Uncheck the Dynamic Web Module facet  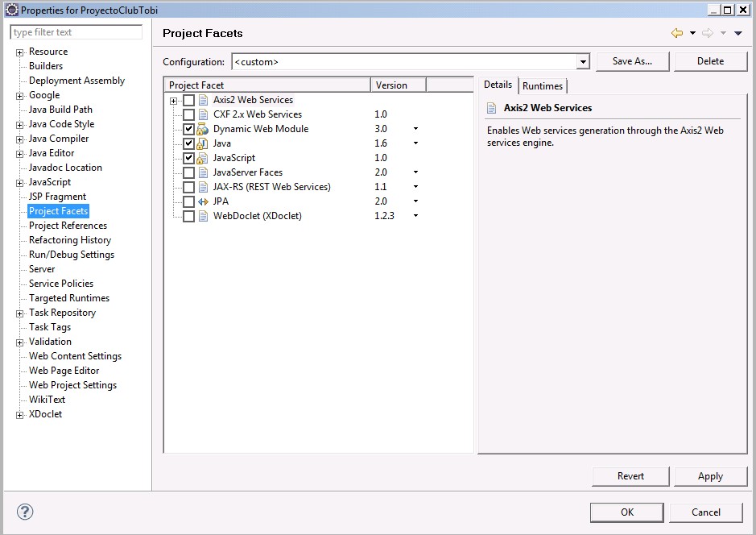click(x=188, y=129)
